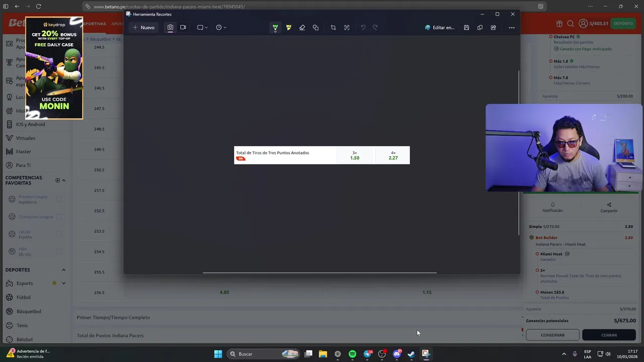The width and height of the screenshot is (644, 362).
Task: Toggle the Esports favorite star
Action: click(54, 283)
